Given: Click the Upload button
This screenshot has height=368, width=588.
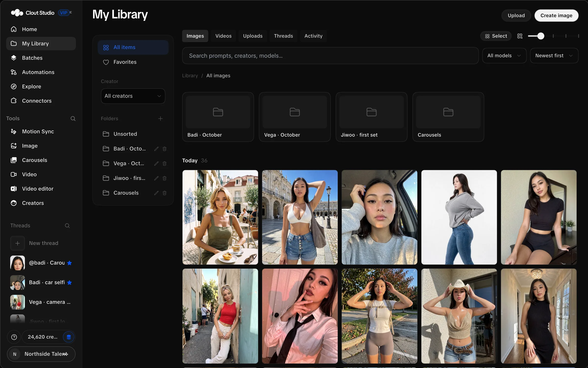Looking at the screenshot, I should [x=516, y=15].
